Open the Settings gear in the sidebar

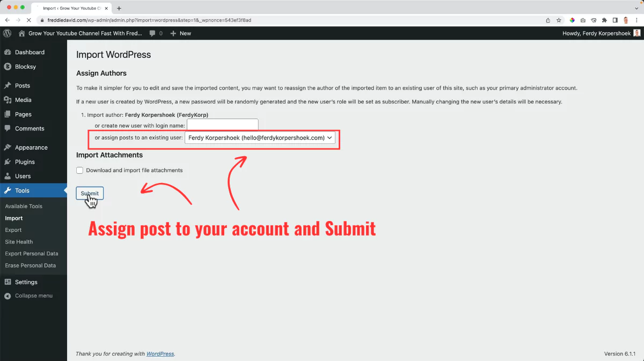tap(8, 282)
